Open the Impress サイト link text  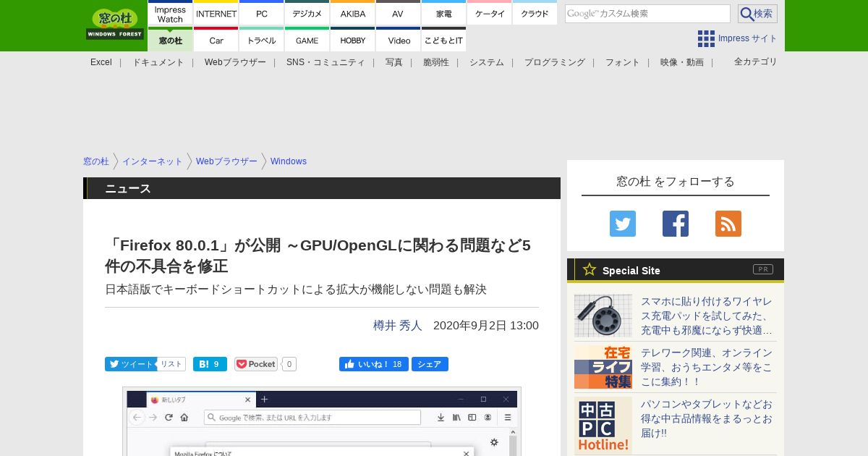[748, 38]
